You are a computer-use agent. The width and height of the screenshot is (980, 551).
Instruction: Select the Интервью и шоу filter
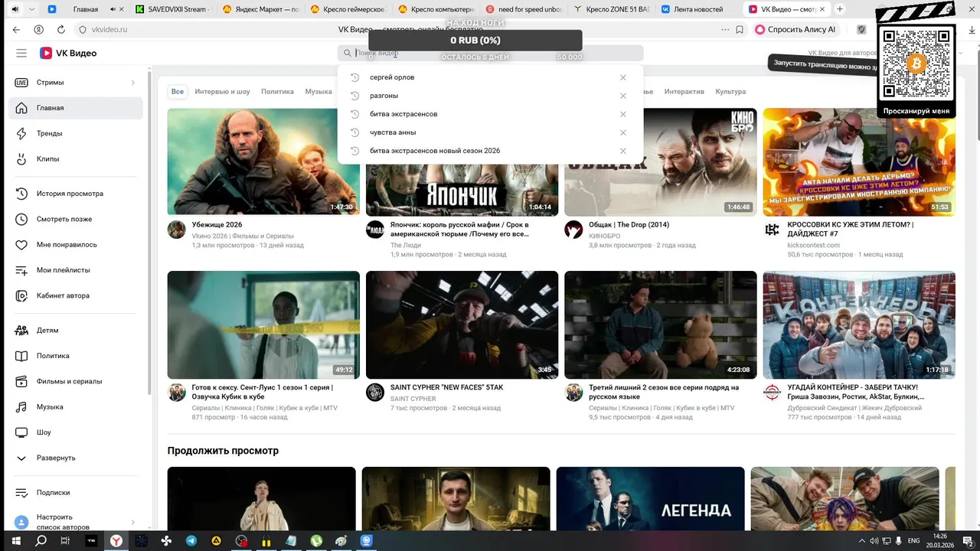click(222, 92)
